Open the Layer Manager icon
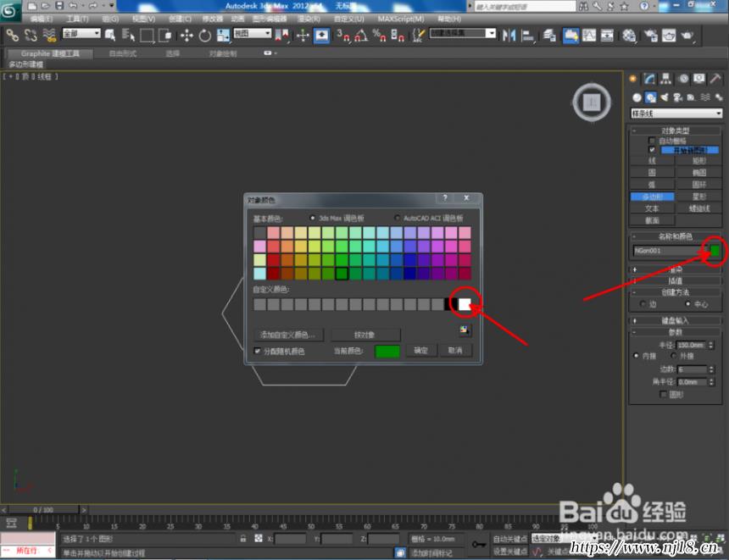Screen dimensions: 729x560 549,36
